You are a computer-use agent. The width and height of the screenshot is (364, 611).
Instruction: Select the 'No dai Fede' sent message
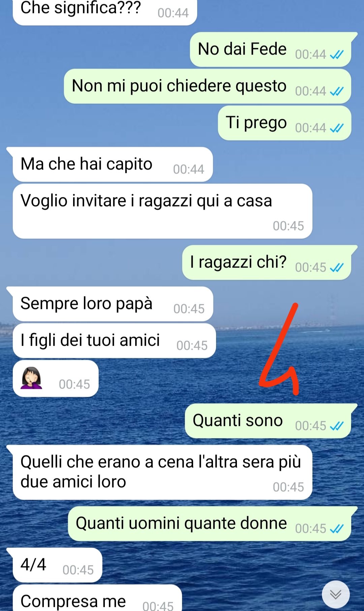point(271,50)
